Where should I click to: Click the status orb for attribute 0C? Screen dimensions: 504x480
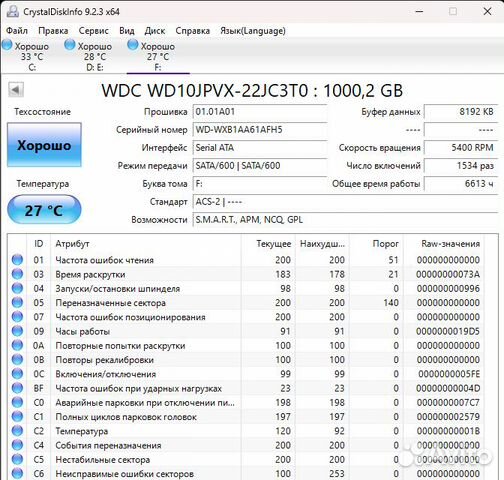[x=17, y=374]
